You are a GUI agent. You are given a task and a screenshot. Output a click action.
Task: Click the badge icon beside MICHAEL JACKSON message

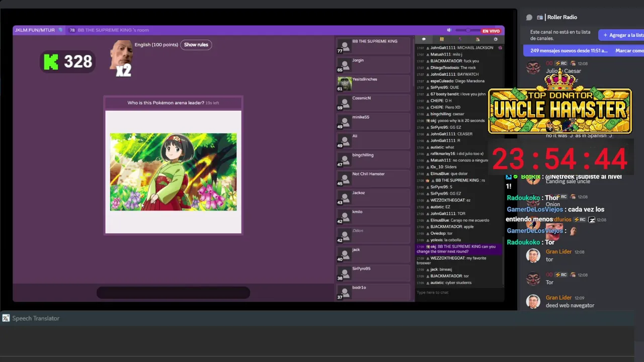point(500,48)
